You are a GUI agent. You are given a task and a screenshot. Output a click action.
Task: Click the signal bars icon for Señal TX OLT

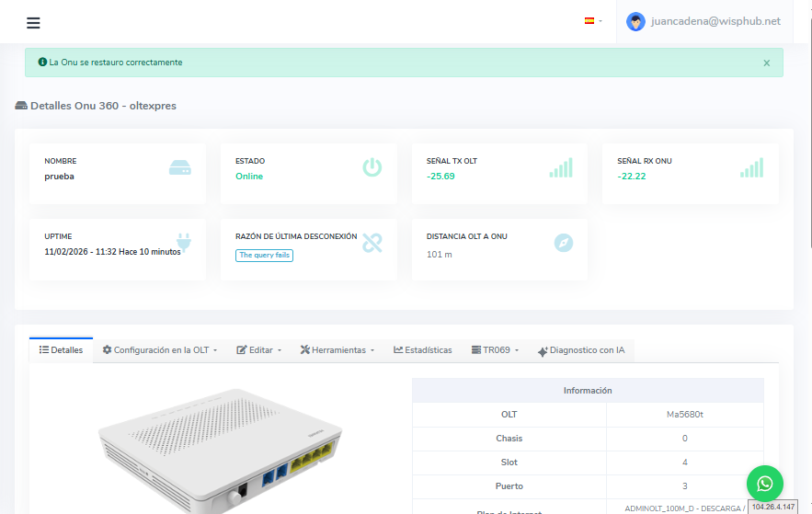[561, 167]
